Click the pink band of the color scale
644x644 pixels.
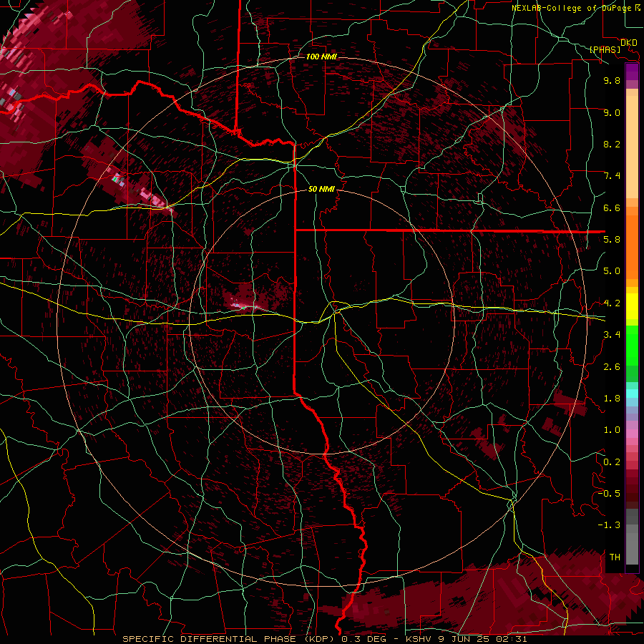632,434
